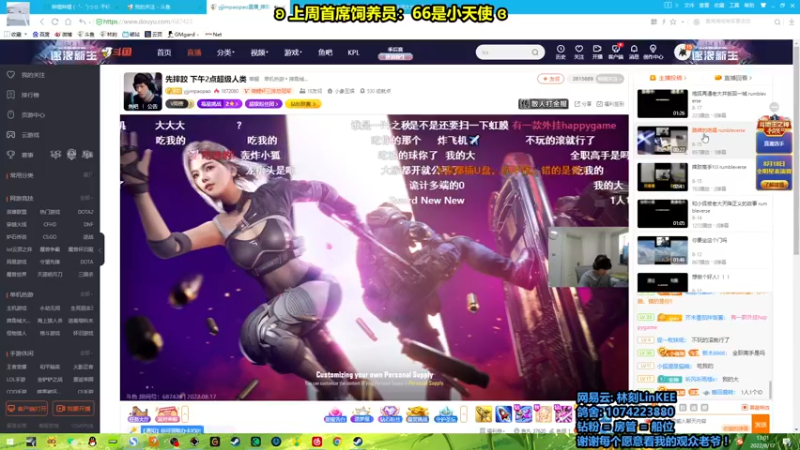
Task: Go to 首页 home tab
Action: [164, 53]
